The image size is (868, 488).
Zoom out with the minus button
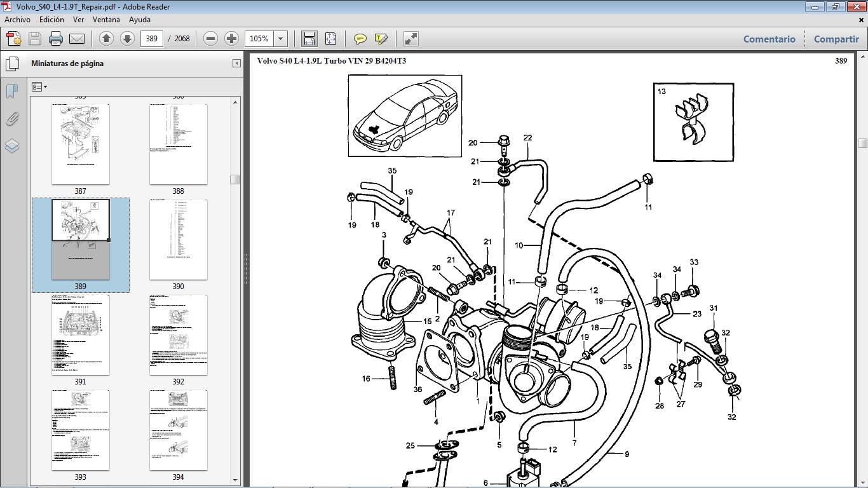tap(210, 39)
